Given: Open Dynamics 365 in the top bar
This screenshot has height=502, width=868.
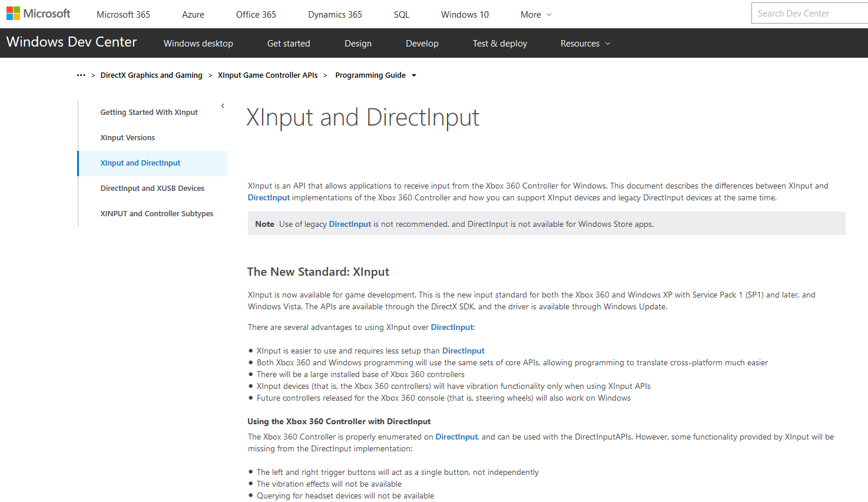Looking at the screenshot, I should (x=335, y=15).
